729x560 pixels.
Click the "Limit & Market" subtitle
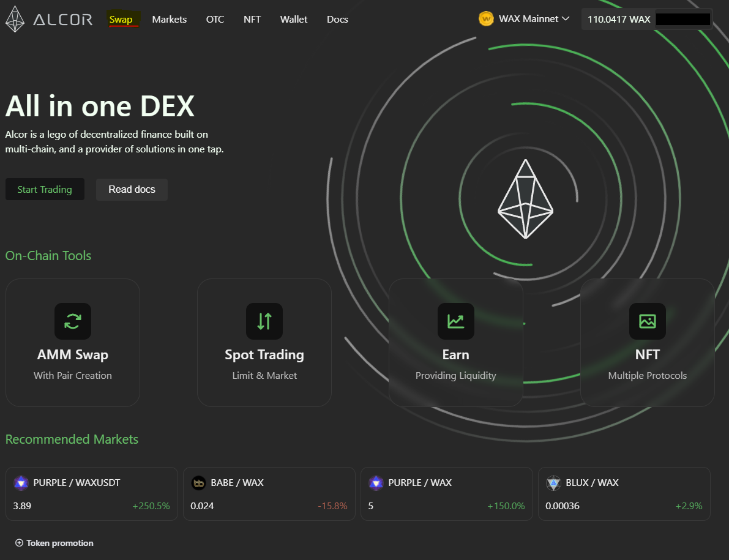264,376
